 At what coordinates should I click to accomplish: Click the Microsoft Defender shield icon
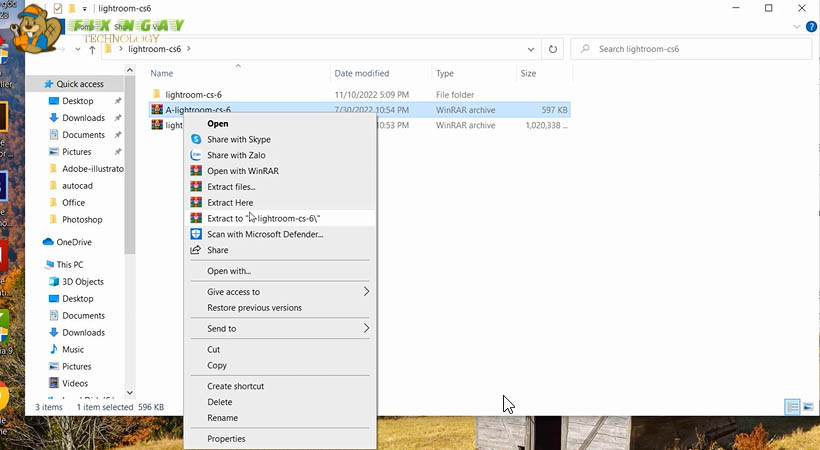pos(196,234)
